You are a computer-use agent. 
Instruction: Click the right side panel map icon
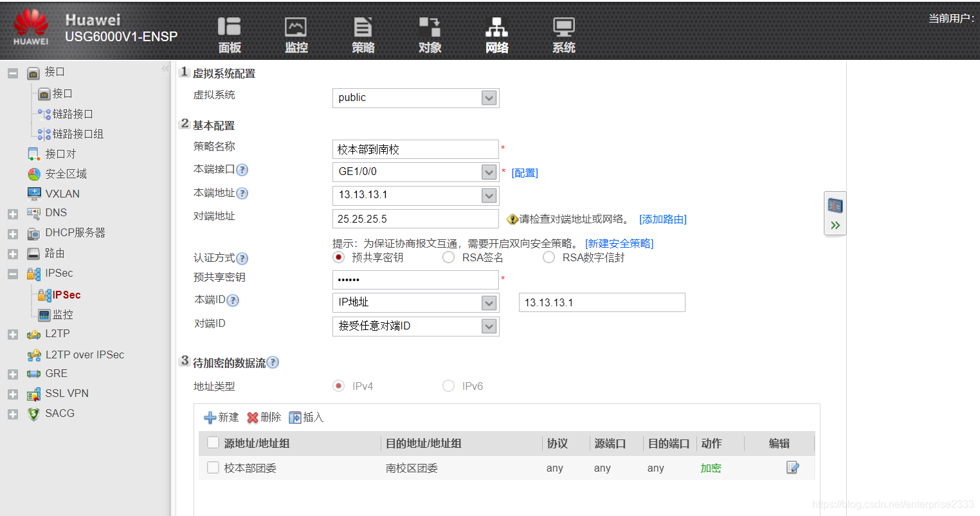pyautogui.click(x=835, y=205)
